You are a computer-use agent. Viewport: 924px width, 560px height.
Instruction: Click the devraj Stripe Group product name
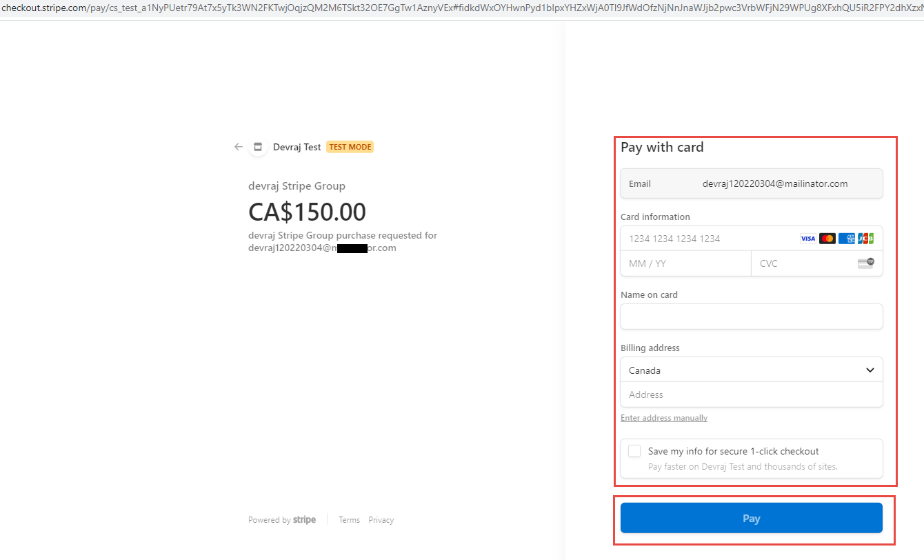(297, 186)
